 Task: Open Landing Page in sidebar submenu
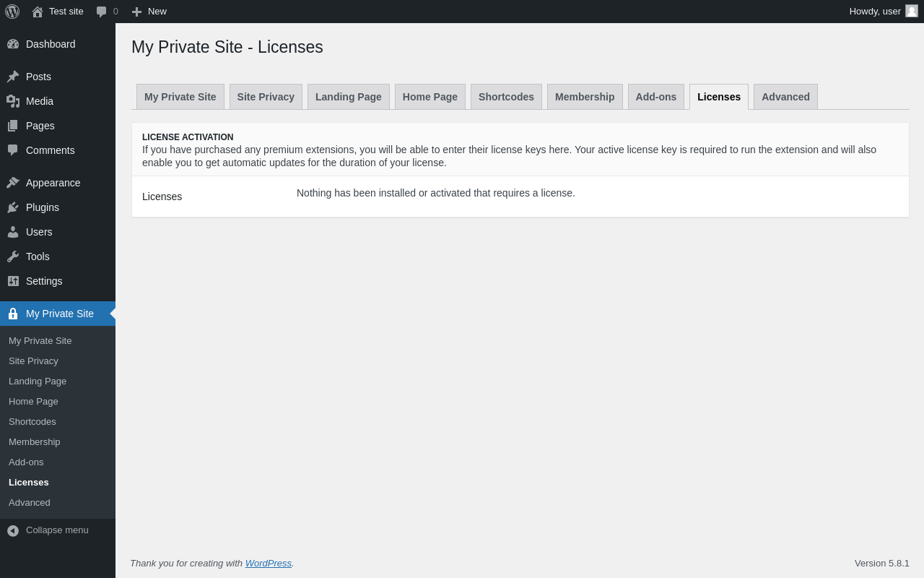tap(38, 381)
